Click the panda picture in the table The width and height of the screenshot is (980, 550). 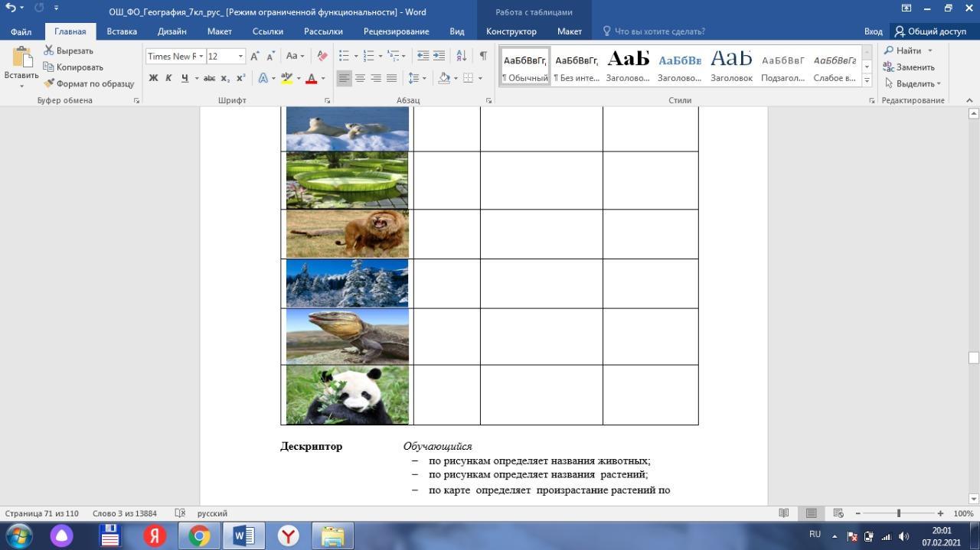pyautogui.click(x=347, y=395)
